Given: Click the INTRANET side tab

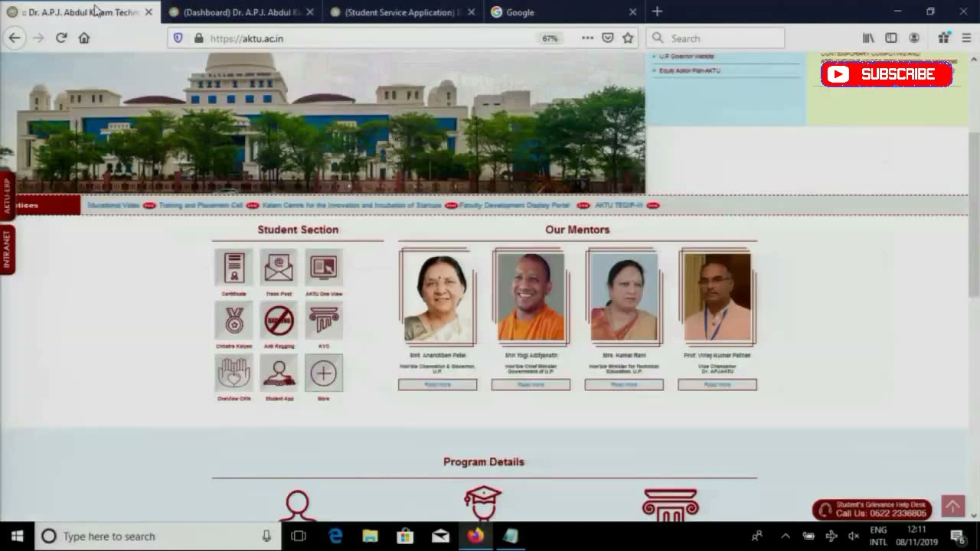Looking at the screenshot, I should (7, 249).
